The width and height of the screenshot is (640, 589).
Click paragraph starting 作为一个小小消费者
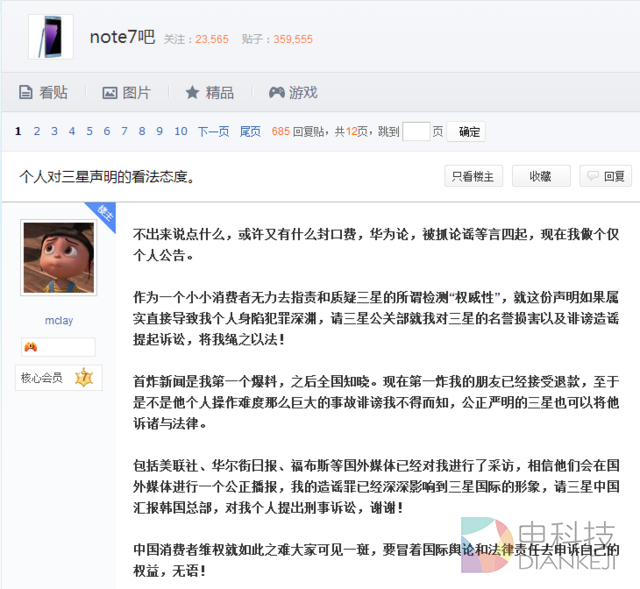click(376, 318)
